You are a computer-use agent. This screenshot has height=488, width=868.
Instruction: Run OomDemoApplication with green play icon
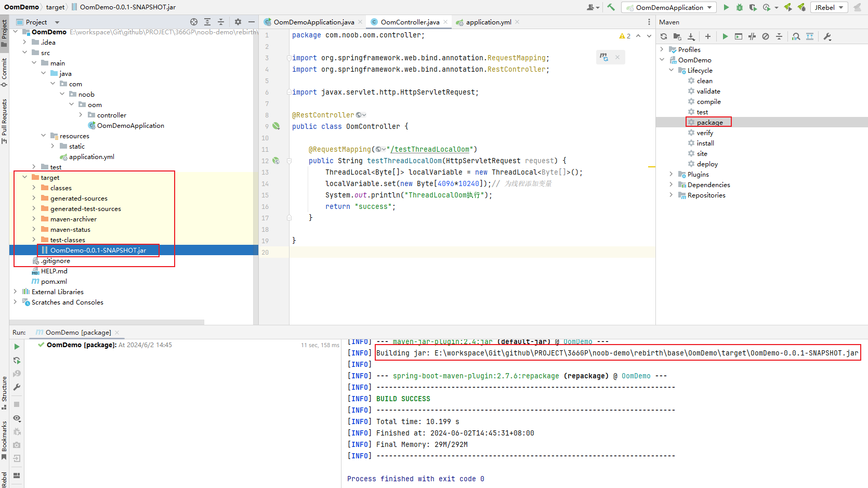click(726, 7)
